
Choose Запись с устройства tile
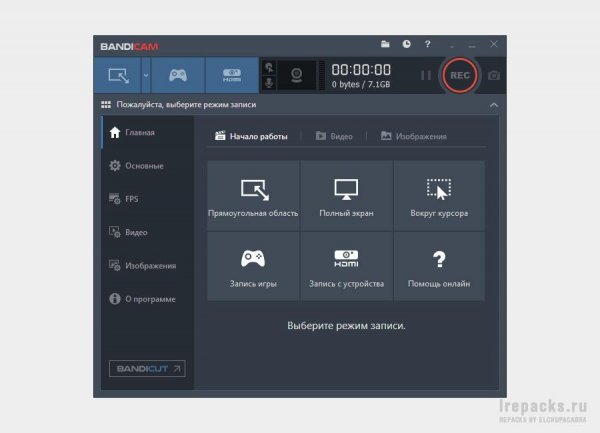pyautogui.click(x=346, y=266)
